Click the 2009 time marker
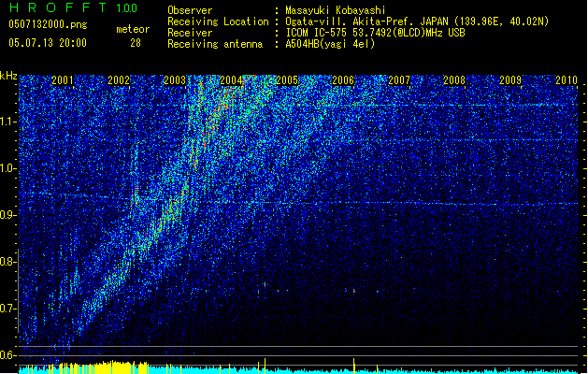Screen dimensions: 588x374 [x=510, y=79]
